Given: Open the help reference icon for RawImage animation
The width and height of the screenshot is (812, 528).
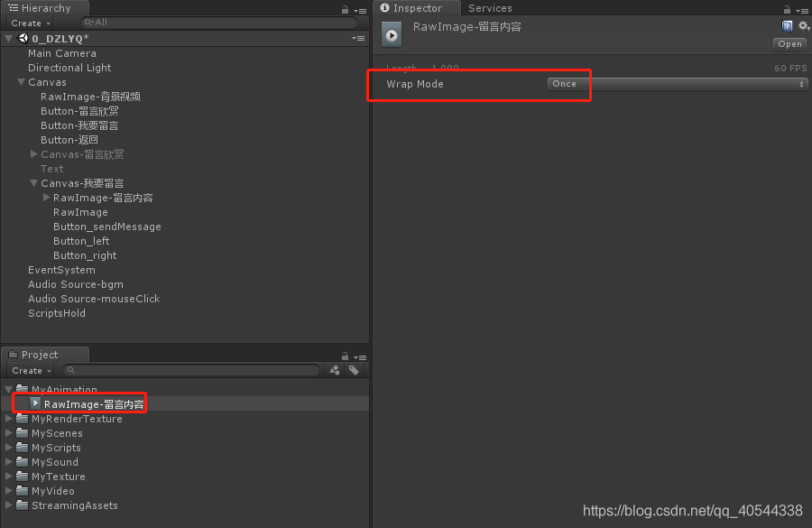Looking at the screenshot, I should pos(787,27).
